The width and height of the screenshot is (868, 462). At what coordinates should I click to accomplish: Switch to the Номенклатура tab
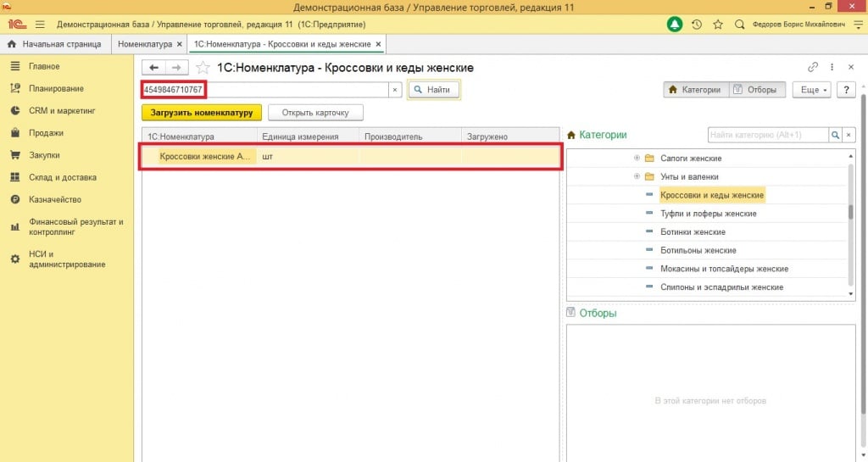(145, 43)
